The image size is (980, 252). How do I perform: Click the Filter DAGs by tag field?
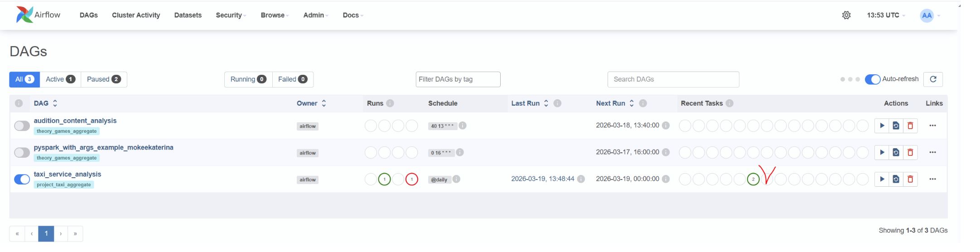[x=458, y=79]
